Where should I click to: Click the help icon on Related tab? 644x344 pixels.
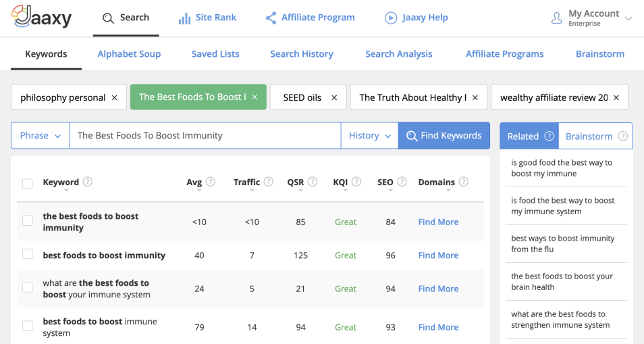pos(549,136)
